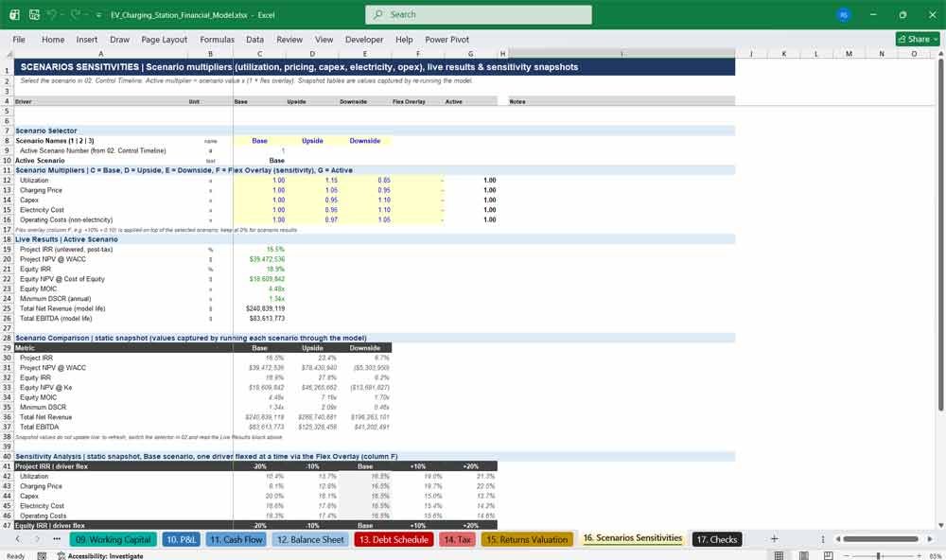Open the Data ribbon tab
Viewport: 946px width, 560px height.
[x=254, y=39]
